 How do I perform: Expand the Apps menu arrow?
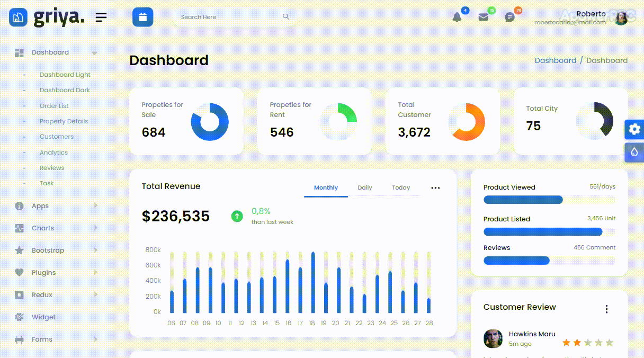(96, 205)
